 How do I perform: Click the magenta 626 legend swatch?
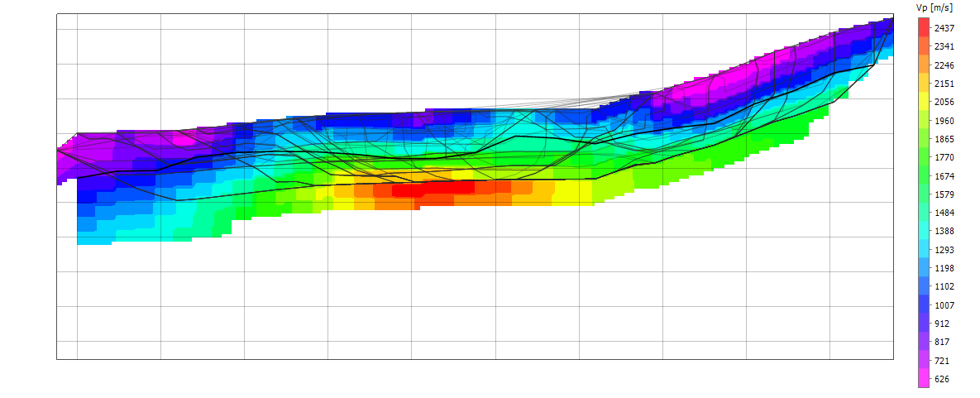(x=923, y=379)
